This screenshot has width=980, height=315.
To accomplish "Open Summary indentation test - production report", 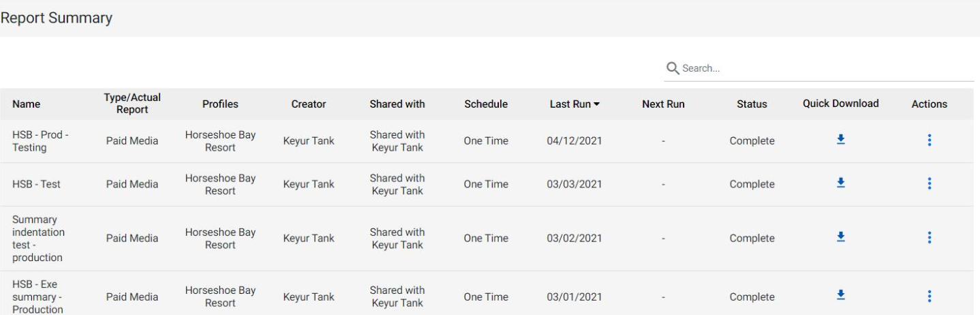I will 37,239.
